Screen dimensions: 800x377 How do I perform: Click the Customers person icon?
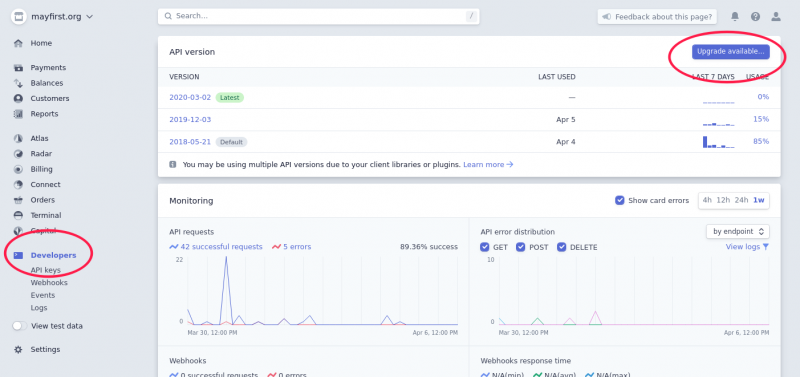pyautogui.click(x=18, y=98)
